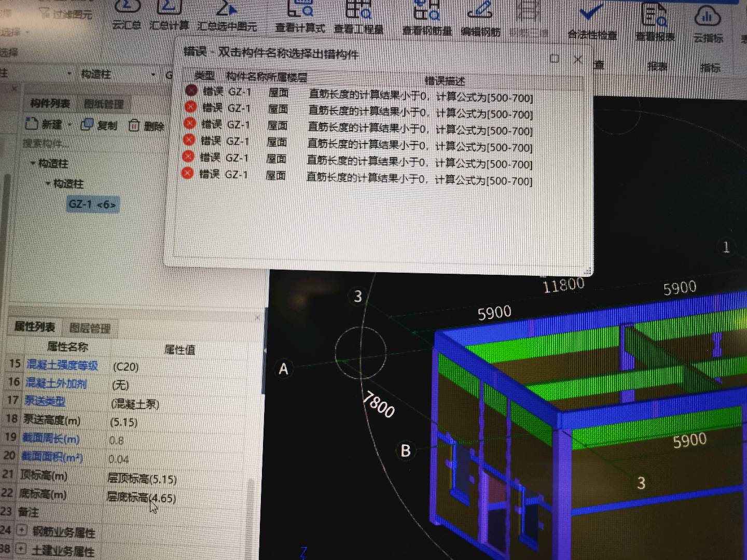Select GZ-1 <6> in component tree
The width and height of the screenshot is (747, 560).
pyautogui.click(x=92, y=204)
